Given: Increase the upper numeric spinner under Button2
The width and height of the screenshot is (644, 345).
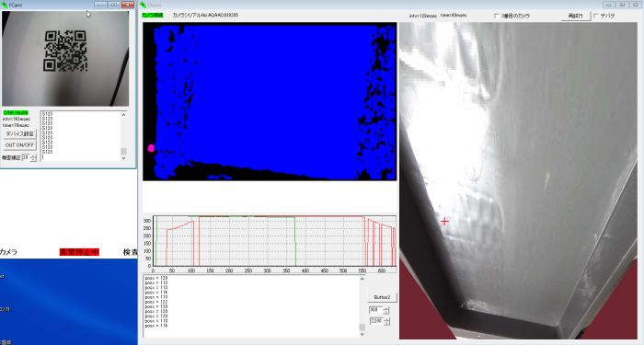Looking at the screenshot, I should [x=386, y=308].
